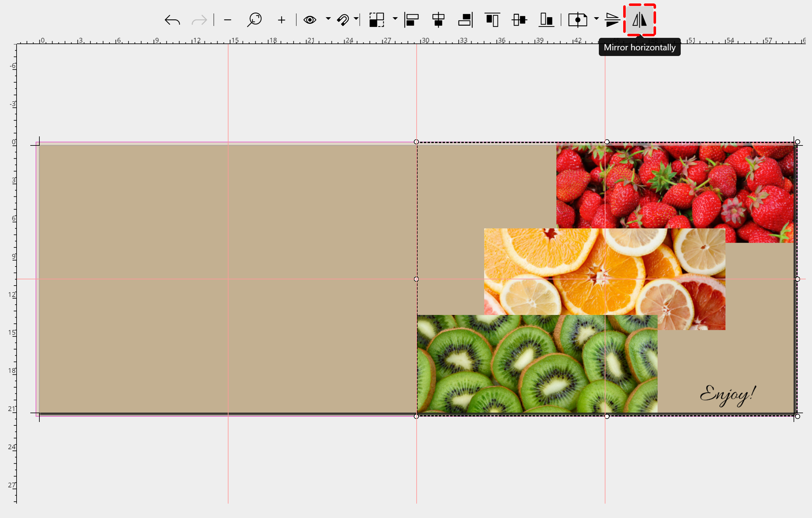812x518 pixels.
Task: Enable snapping with the magnet icon
Action: (344, 20)
